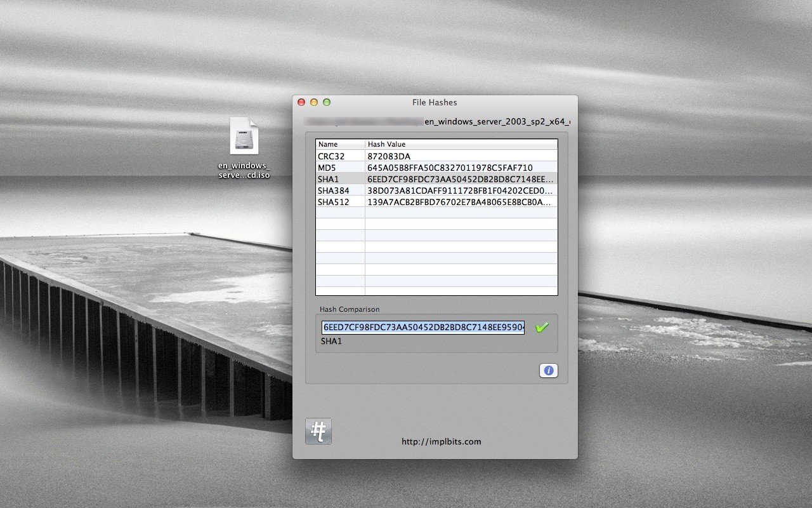The image size is (812, 508).
Task: Select the CRC32 row name cell
Action: click(x=340, y=156)
